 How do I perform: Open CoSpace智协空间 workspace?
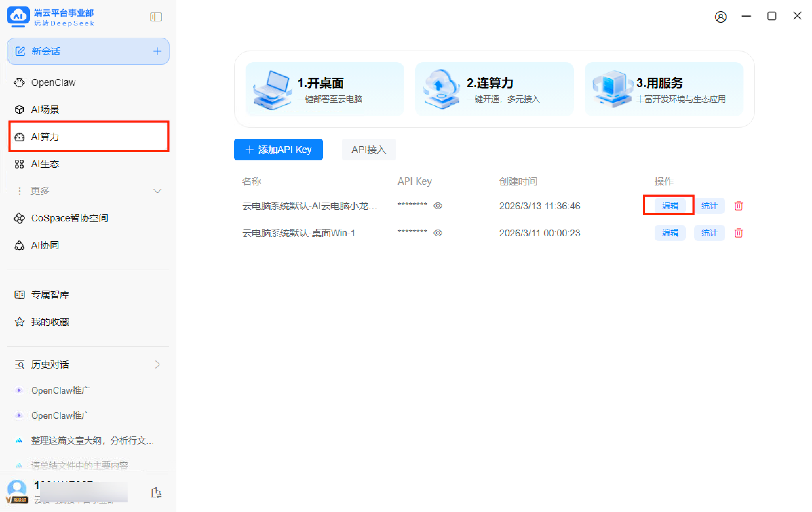pos(69,218)
